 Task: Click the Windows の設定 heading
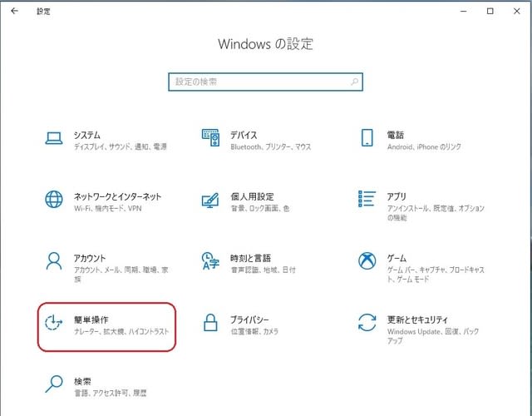(x=265, y=44)
